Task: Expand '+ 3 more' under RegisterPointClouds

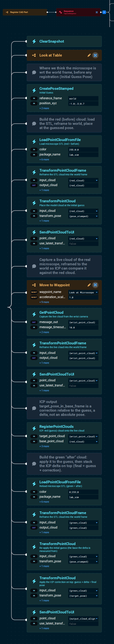Action: 44,446
